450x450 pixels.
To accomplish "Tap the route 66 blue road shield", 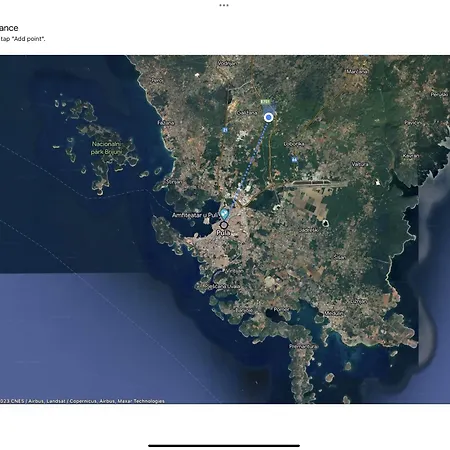I will tap(294, 160).
